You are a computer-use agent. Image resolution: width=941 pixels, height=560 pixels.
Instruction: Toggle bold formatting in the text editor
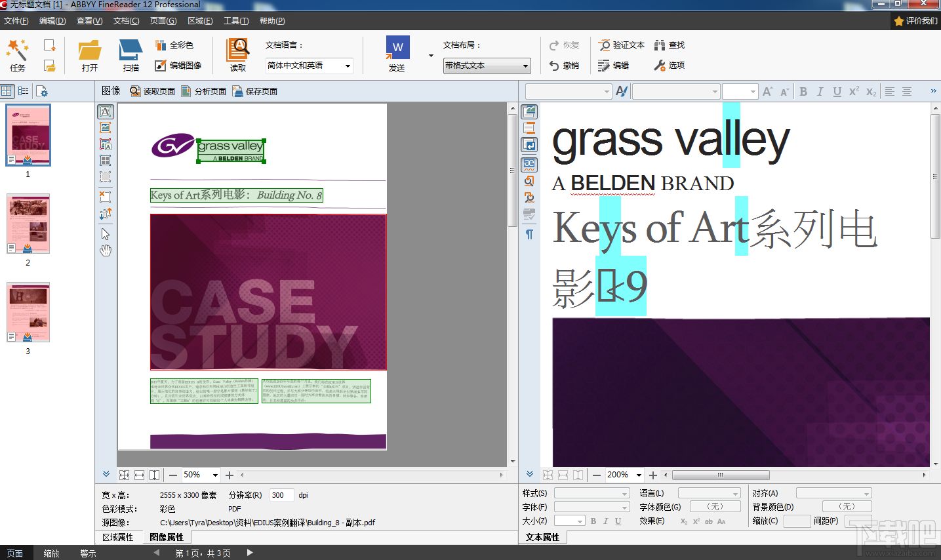803,91
